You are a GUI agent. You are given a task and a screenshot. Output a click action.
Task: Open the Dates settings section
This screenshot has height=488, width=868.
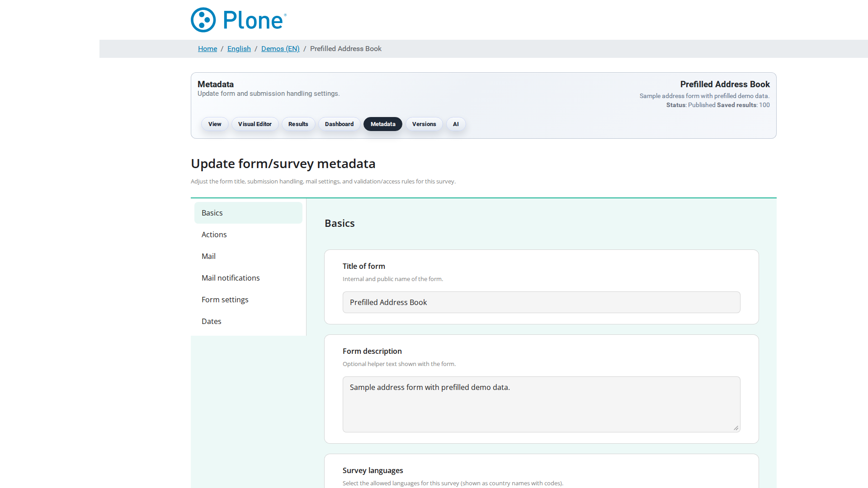248,321
